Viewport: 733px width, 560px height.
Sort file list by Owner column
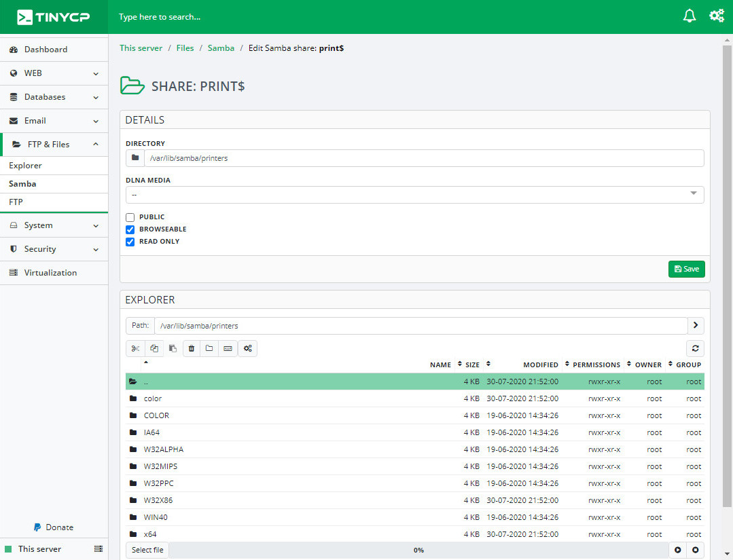[648, 365]
